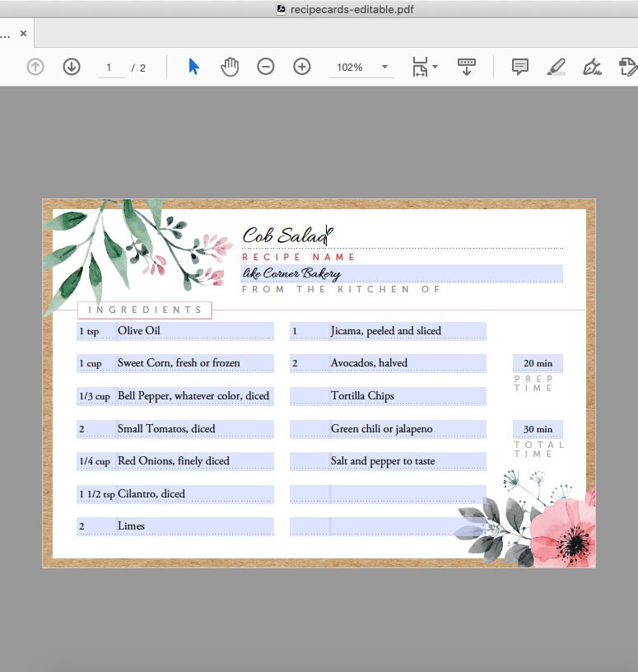Click the '1 1/2 tsp' quantity field
638x672 pixels.
[x=96, y=494]
